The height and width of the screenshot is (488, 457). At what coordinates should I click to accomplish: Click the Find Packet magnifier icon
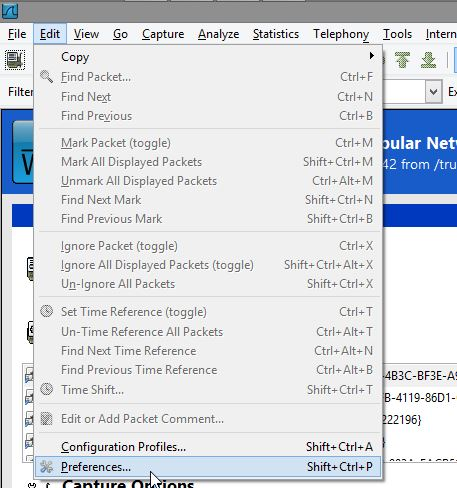46,77
